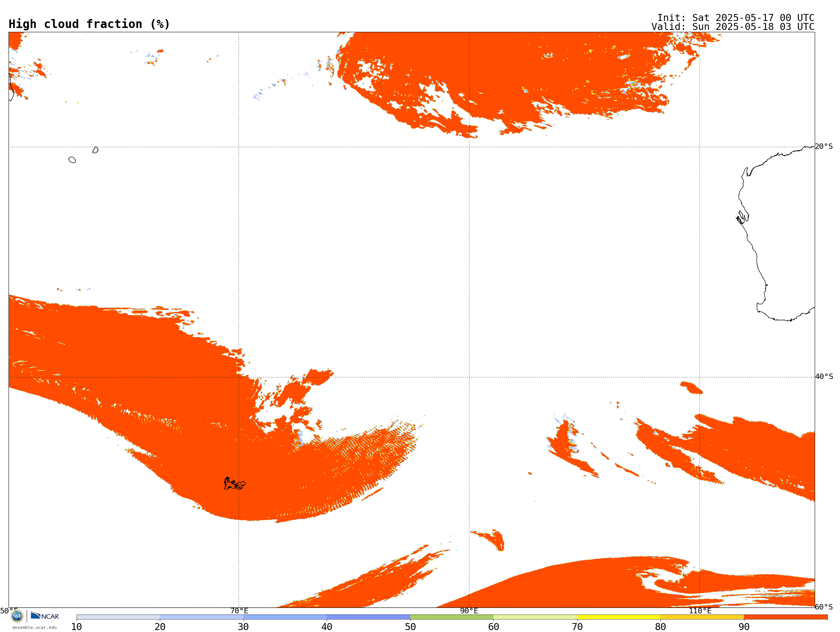Pick the green 50-60 colorbar segment
The width and height of the screenshot is (840, 632).
pos(452,617)
